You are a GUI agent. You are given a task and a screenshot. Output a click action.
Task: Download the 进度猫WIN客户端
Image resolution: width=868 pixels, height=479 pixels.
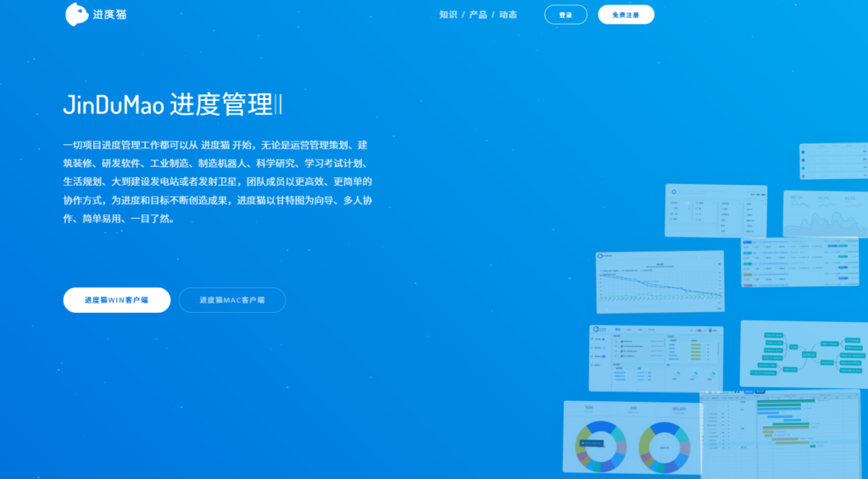point(117,300)
